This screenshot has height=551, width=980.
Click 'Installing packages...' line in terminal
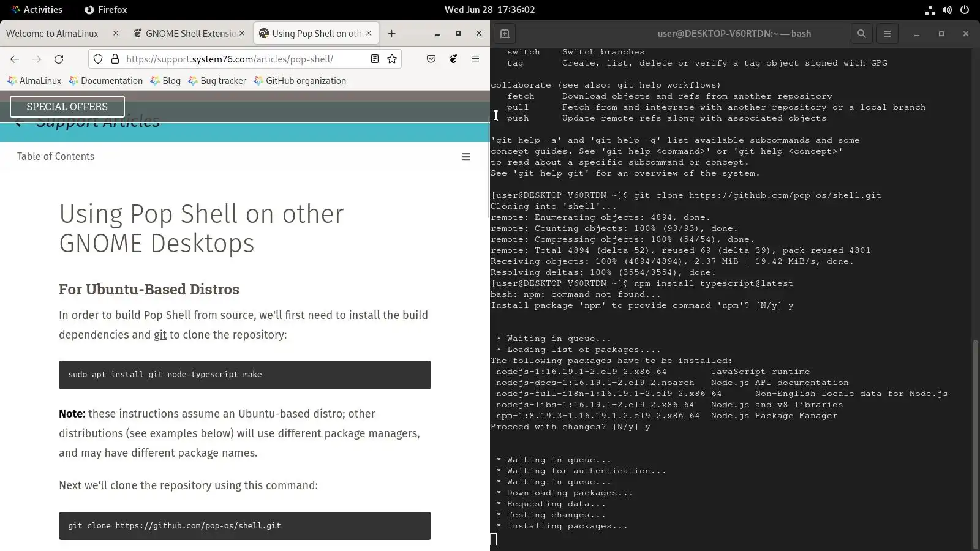[x=562, y=526]
